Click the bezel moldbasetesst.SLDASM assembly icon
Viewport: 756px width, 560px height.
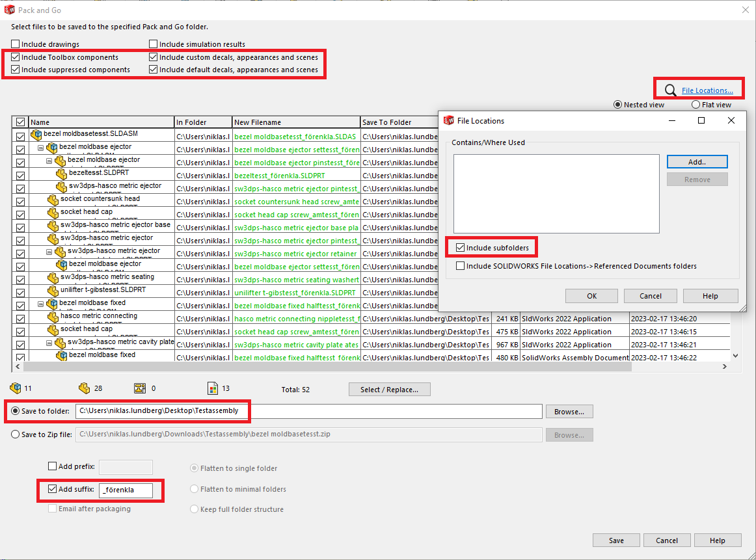tap(36, 135)
